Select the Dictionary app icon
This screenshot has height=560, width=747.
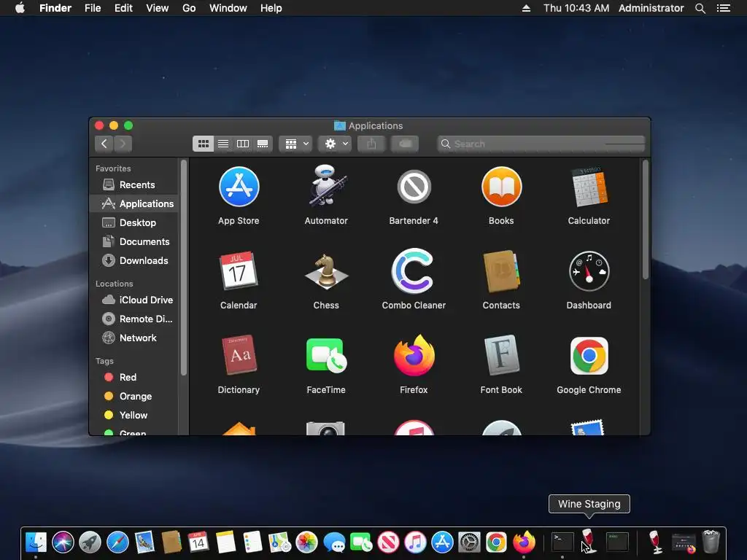point(239,355)
